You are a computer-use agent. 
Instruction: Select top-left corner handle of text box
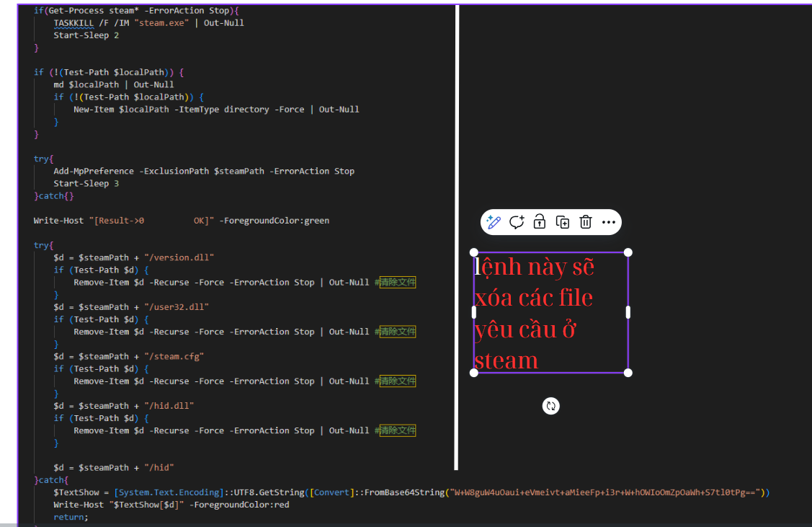click(x=474, y=252)
